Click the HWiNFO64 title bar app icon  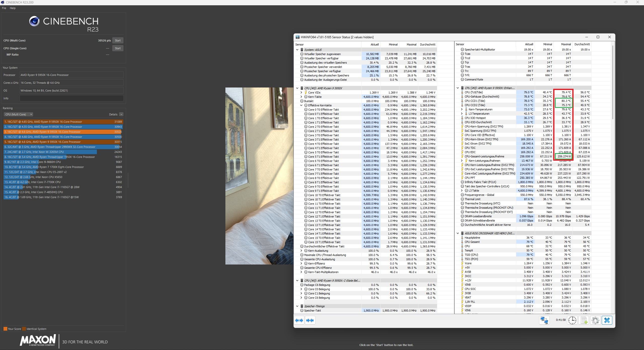[298, 37]
